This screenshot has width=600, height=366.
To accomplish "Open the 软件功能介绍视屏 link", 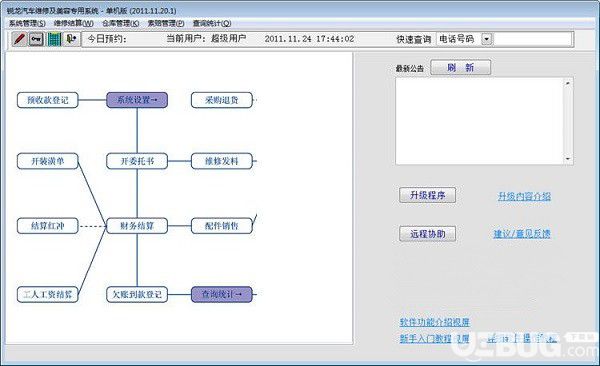I will click(x=435, y=322).
